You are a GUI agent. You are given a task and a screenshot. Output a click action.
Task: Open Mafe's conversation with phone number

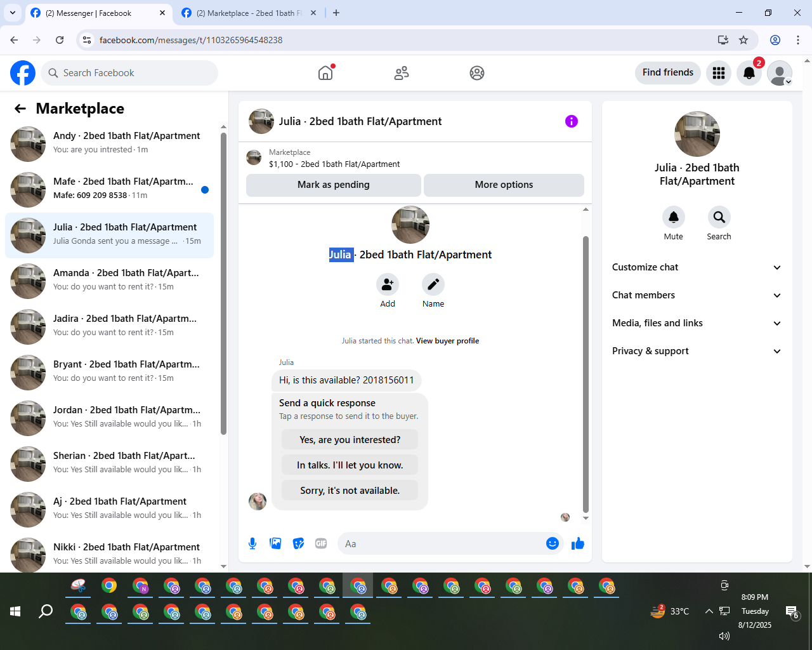109,190
